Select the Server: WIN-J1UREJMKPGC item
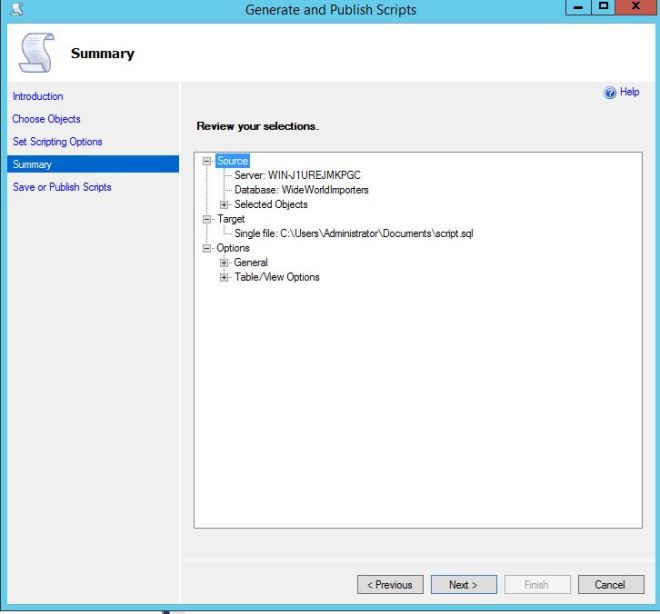 point(297,176)
